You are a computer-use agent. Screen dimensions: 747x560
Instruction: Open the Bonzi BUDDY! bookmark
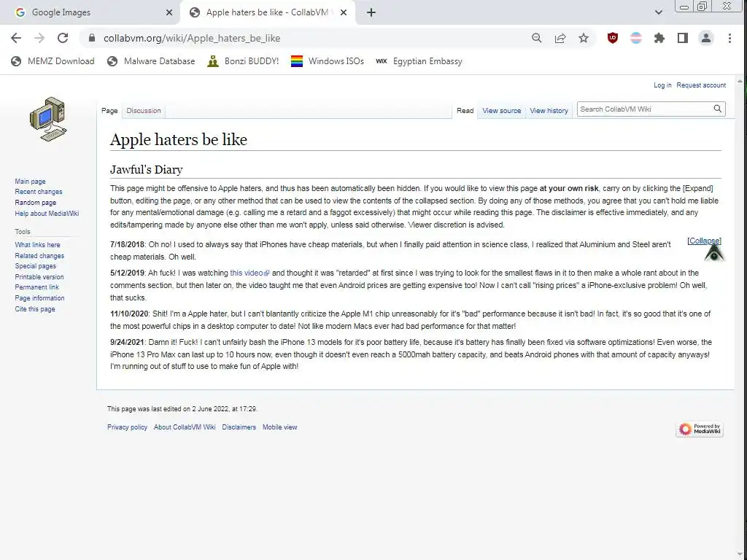(243, 61)
